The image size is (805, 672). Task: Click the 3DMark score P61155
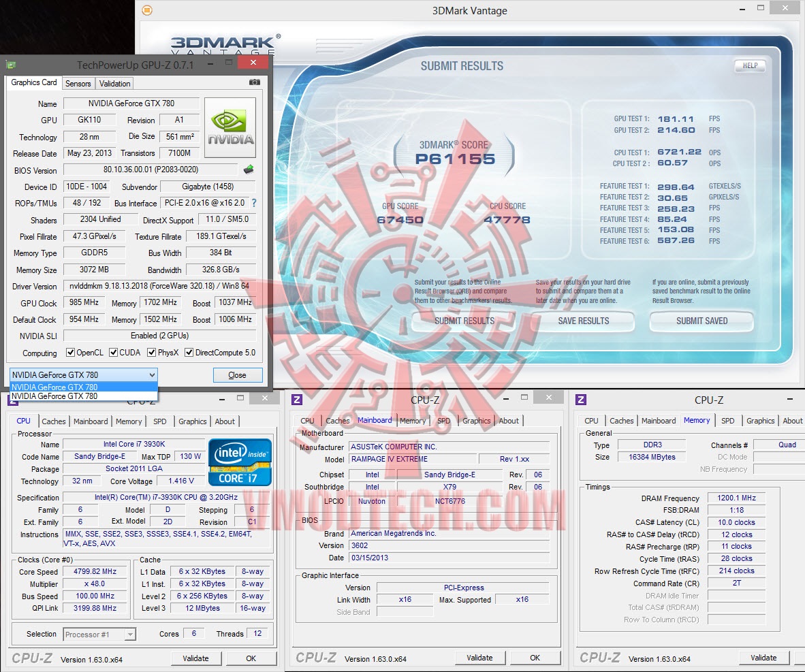pos(455,159)
